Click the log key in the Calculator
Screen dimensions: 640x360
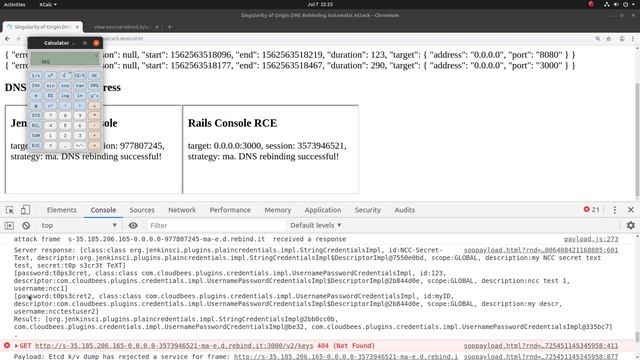click(x=65, y=96)
